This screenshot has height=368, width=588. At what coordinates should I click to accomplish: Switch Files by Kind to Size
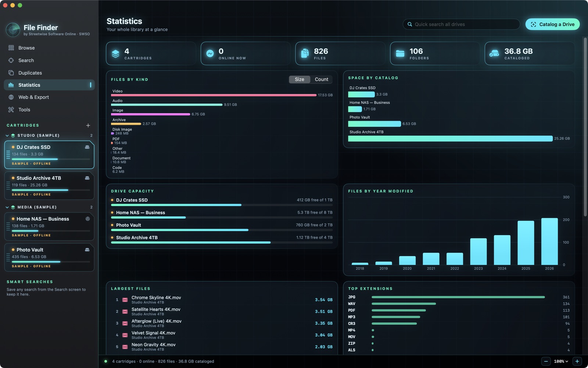[300, 79]
